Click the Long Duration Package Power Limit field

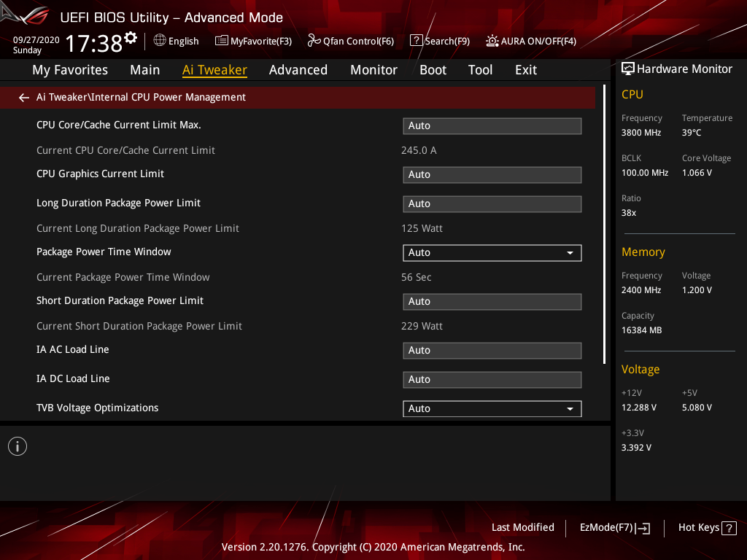(x=492, y=204)
